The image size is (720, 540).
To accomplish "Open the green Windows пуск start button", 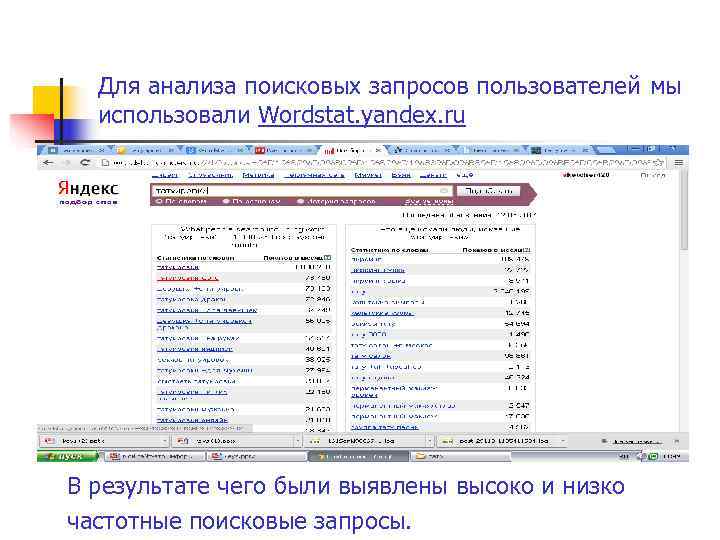I will [x=67, y=456].
